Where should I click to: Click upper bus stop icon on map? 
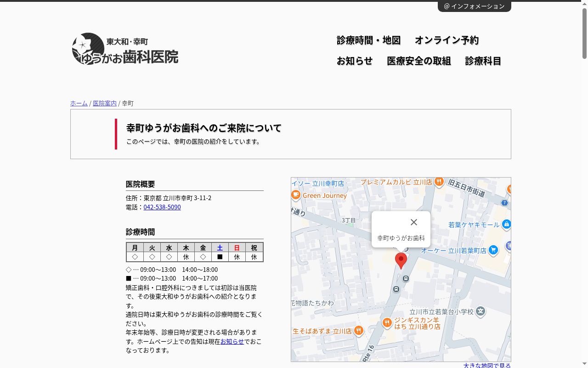pyautogui.click(x=406, y=278)
